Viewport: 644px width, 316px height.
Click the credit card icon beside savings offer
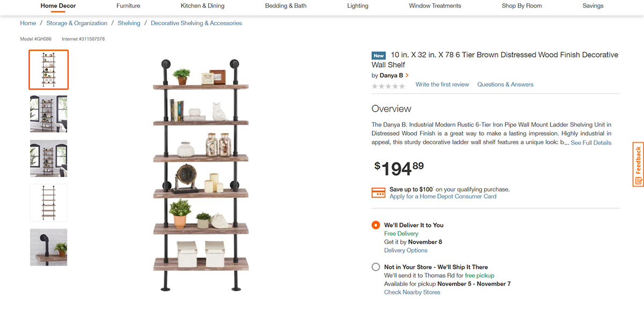click(378, 193)
